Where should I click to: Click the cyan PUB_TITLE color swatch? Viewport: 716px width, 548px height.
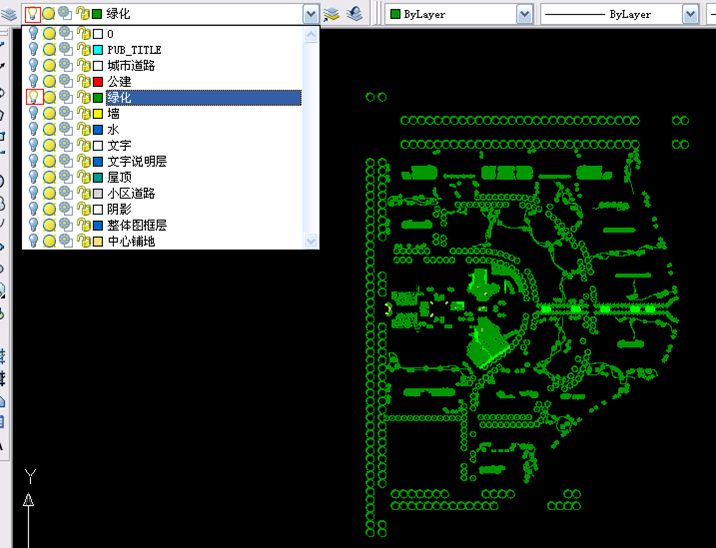pyautogui.click(x=98, y=50)
